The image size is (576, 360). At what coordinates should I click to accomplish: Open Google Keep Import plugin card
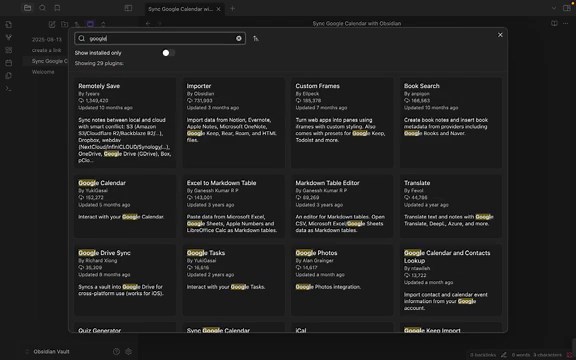pyautogui.click(x=451, y=328)
